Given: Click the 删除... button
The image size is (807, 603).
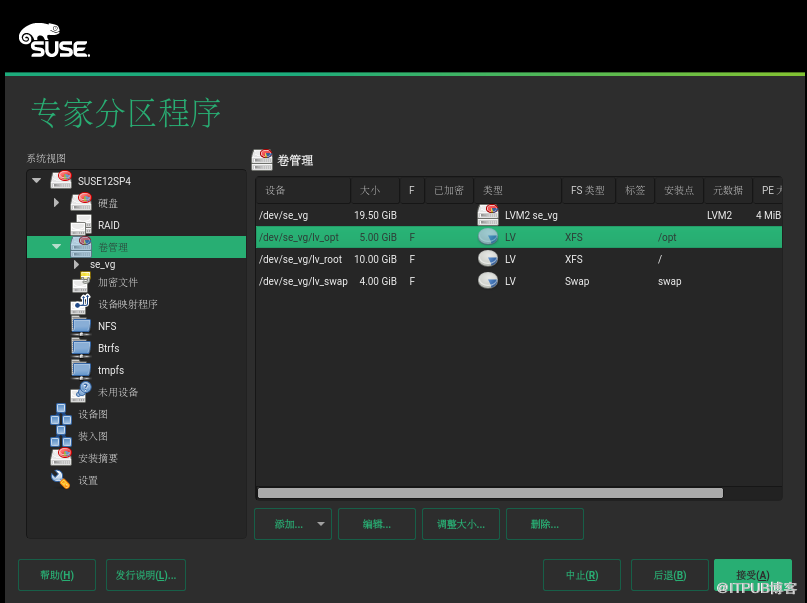Looking at the screenshot, I should (545, 524).
